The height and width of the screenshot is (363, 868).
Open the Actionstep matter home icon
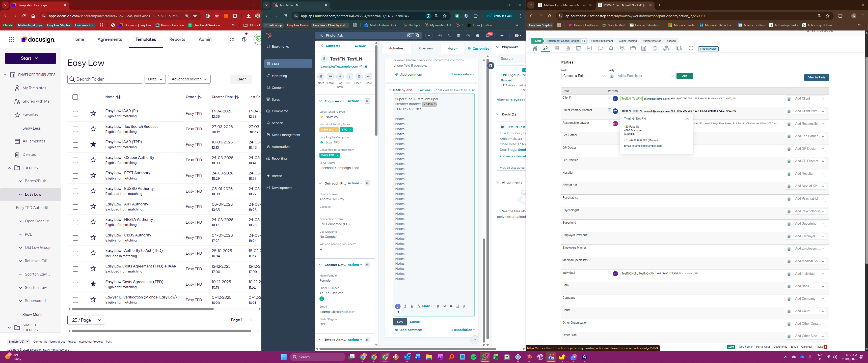pos(535,48)
